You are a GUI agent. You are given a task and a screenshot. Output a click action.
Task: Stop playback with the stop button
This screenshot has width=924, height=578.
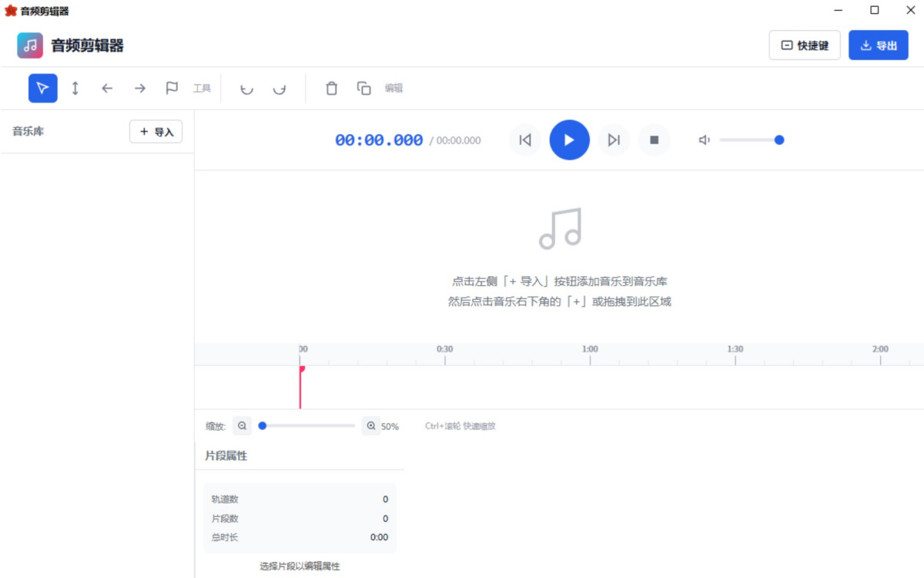coord(654,139)
